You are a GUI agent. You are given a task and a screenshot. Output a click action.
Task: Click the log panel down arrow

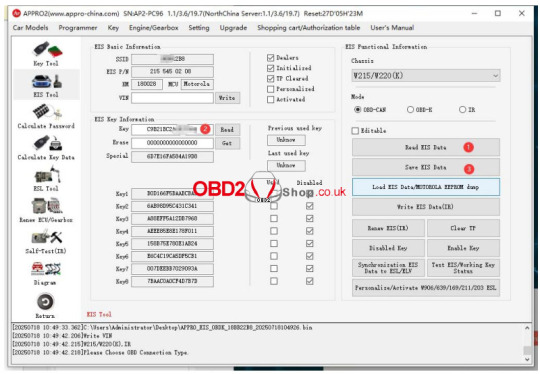coord(527,359)
